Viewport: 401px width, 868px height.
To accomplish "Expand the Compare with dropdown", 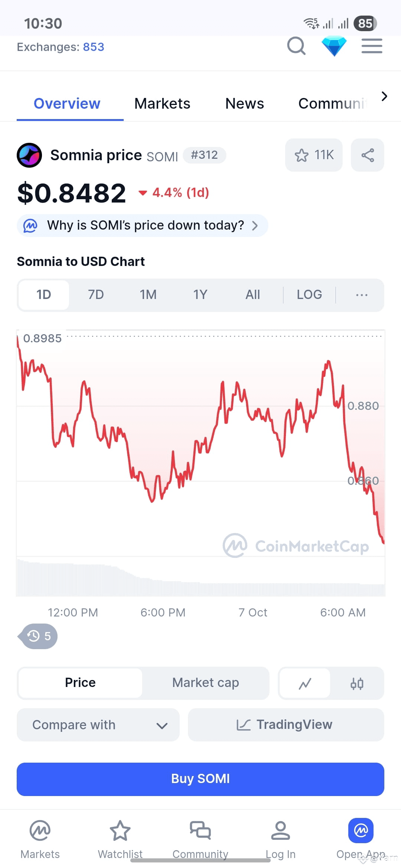I will point(98,725).
